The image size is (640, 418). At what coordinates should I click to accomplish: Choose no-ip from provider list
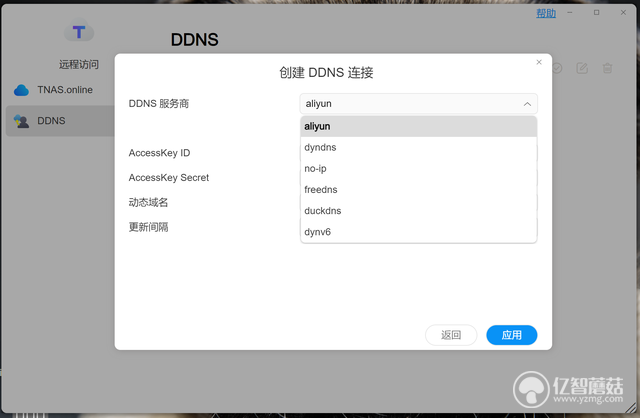pos(418,169)
